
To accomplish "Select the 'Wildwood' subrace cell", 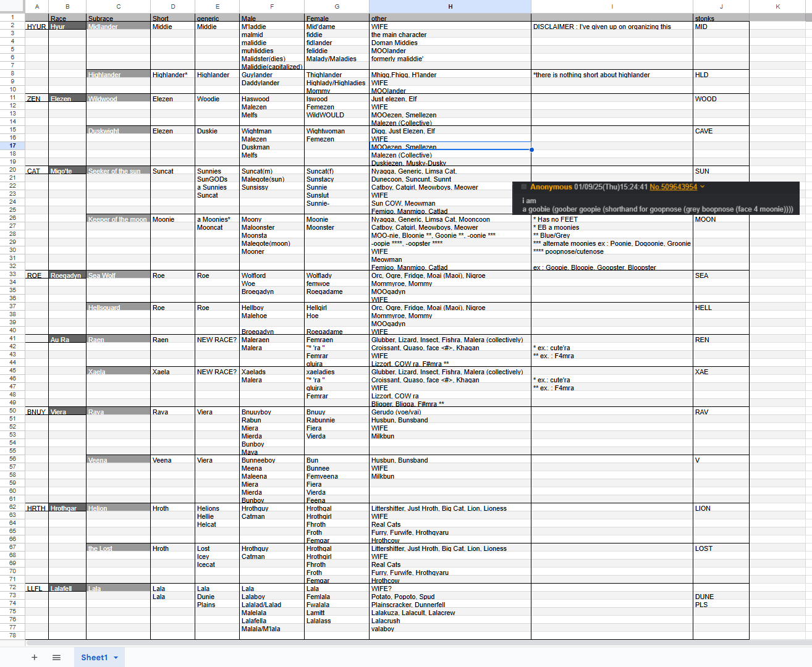I will tap(118, 99).
